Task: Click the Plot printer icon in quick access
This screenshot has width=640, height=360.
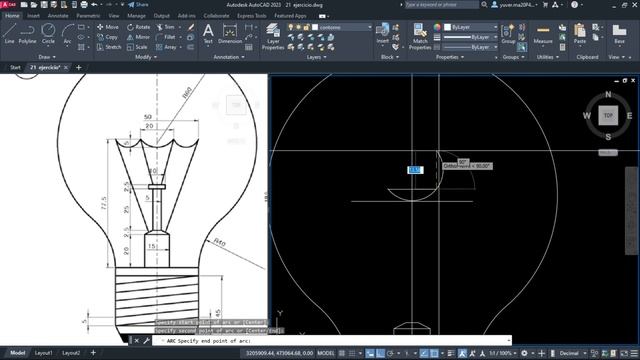Action: [84, 4]
